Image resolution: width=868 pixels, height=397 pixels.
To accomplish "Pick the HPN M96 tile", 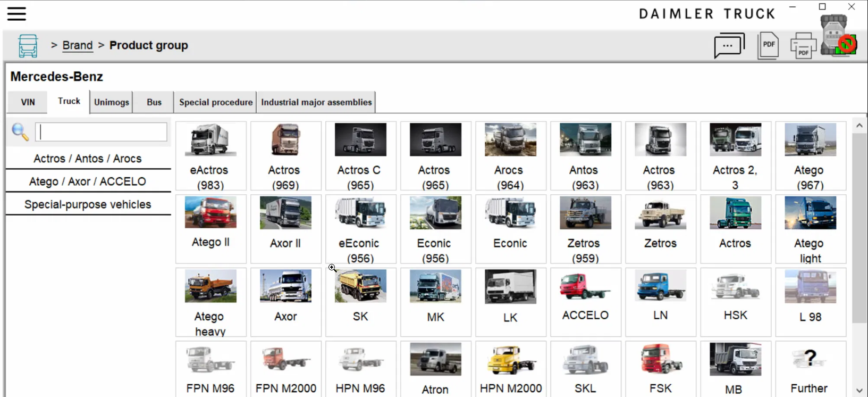I will point(361,369).
